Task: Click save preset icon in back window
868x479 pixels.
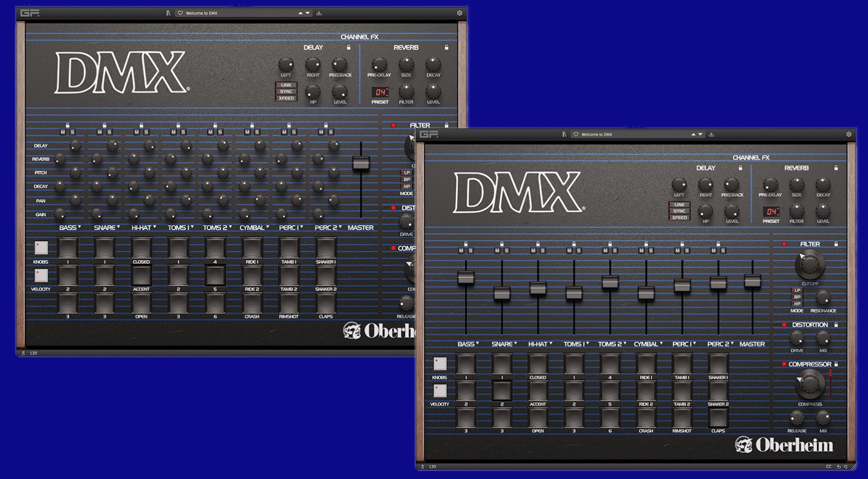Action: [x=319, y=13]
